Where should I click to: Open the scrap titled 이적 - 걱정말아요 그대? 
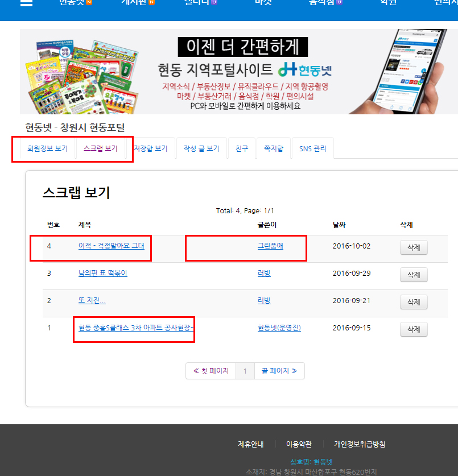click(111, 247)
